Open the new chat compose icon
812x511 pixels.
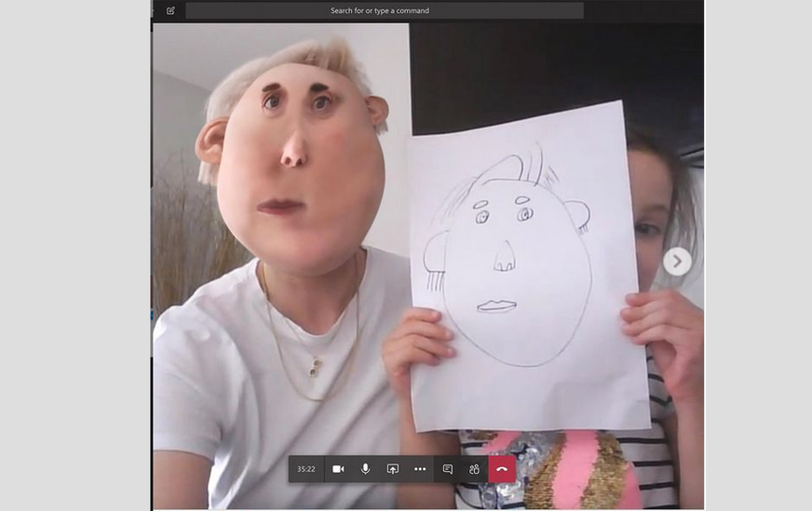point(170,10)
